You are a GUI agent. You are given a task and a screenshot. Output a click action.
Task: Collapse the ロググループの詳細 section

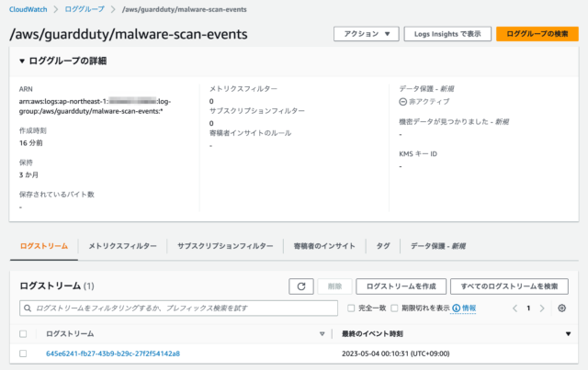tap(22, 61)
